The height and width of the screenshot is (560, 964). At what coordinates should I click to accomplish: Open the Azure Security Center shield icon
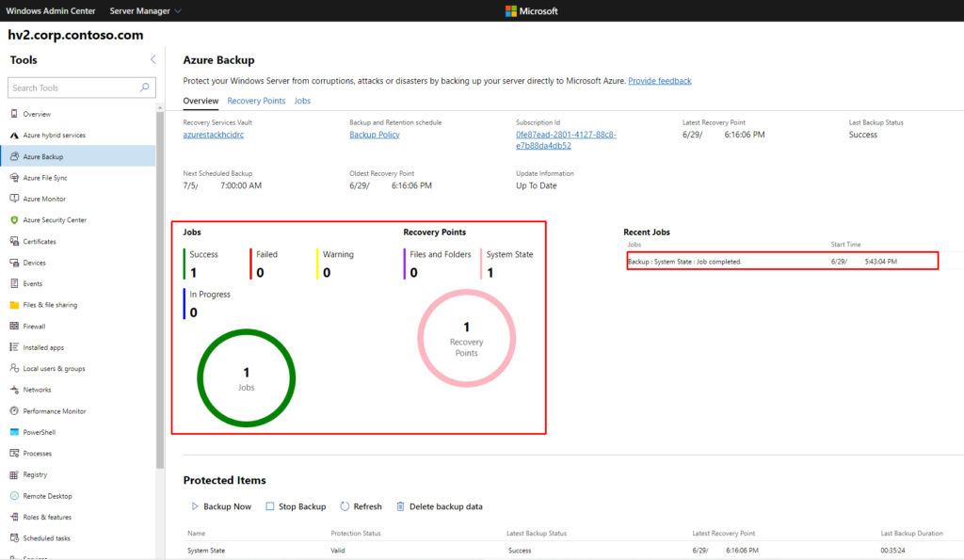click(x=14, y=219)
